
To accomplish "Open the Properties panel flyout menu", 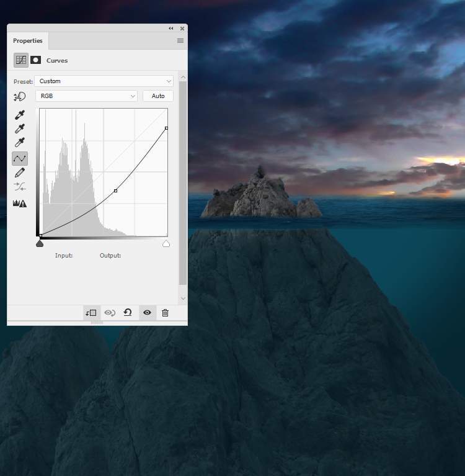I will [180, 41].
